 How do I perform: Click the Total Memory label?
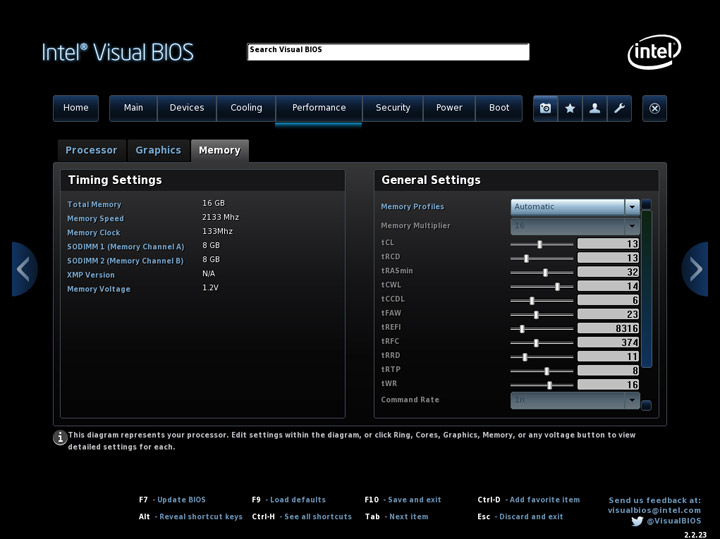click(x=94, y=204)
